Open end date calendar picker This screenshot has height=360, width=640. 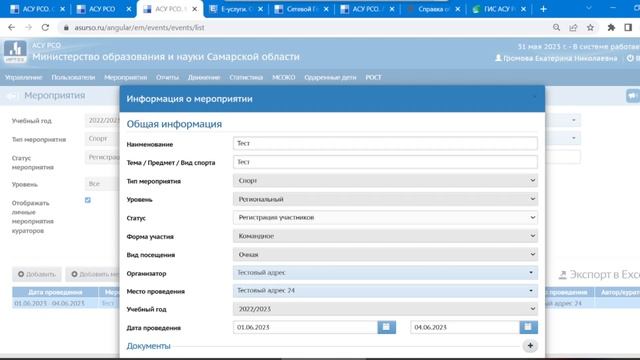[528, 327]
